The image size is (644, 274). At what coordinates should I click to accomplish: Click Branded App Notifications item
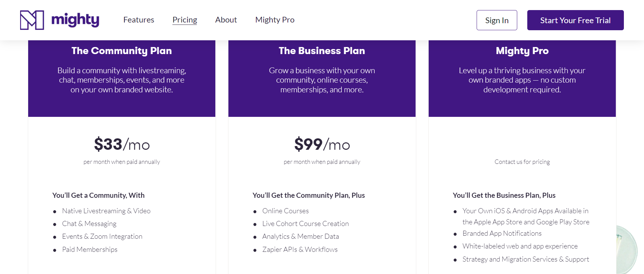(x=501, y=233)
